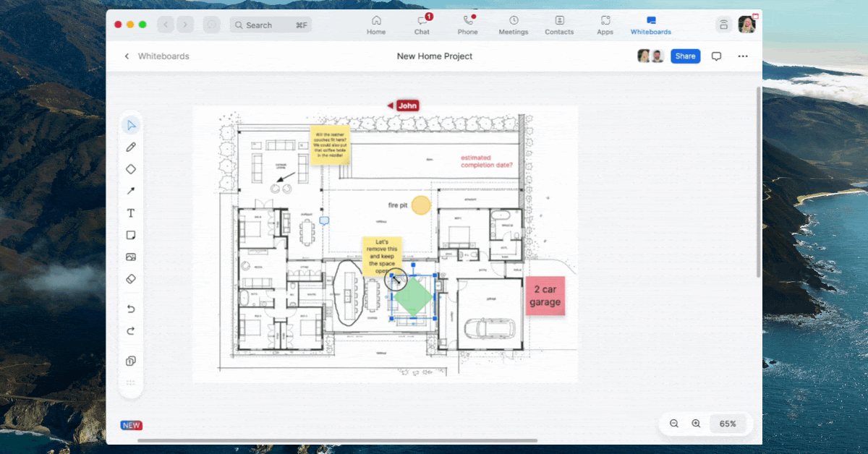868x454 pixels.
Task: Open the Sticky Note tool
Action: 131,234
